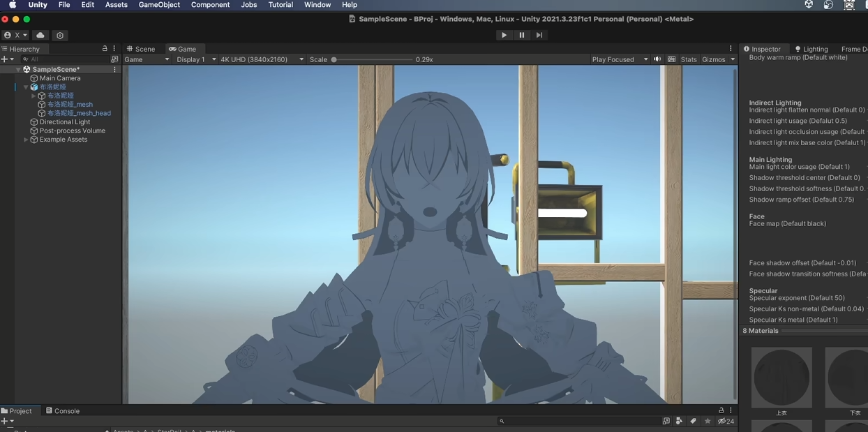
Task: Click the Hierarchy search-by-type icon
Action: [x=115, y=59]
